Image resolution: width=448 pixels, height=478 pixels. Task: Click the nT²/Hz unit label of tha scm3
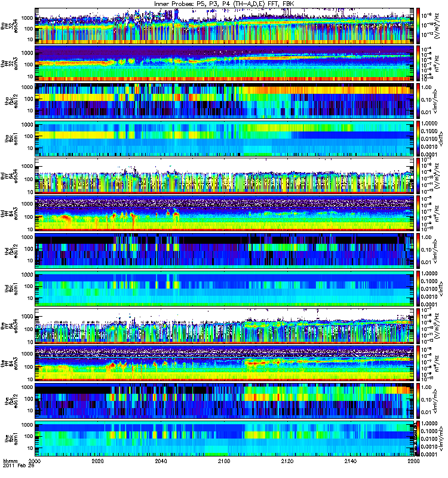(x=437, y=64)
